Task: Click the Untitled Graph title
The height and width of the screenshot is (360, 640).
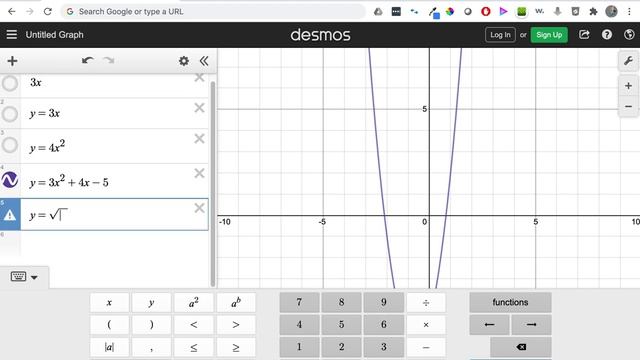Action: coord(55,35)
